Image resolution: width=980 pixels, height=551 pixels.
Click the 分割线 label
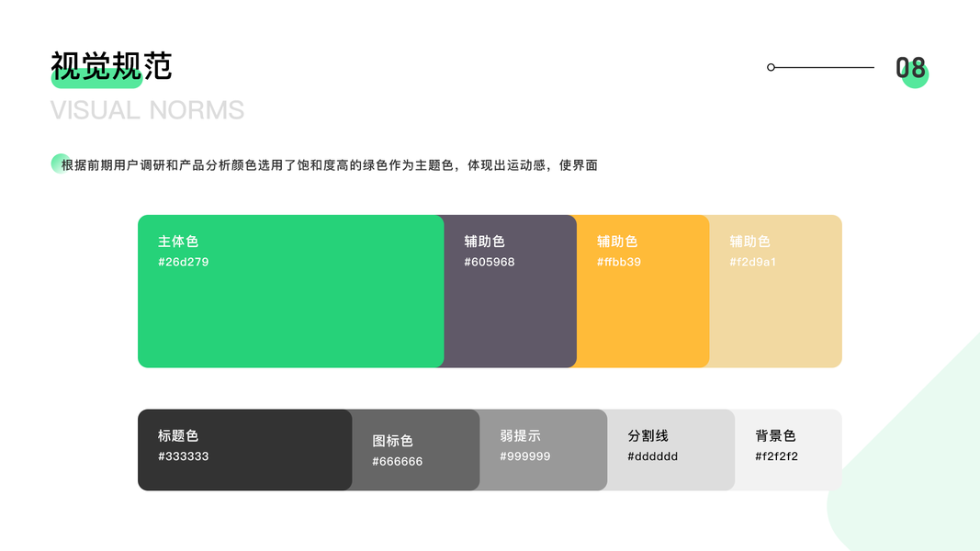(x=648, y=435)
